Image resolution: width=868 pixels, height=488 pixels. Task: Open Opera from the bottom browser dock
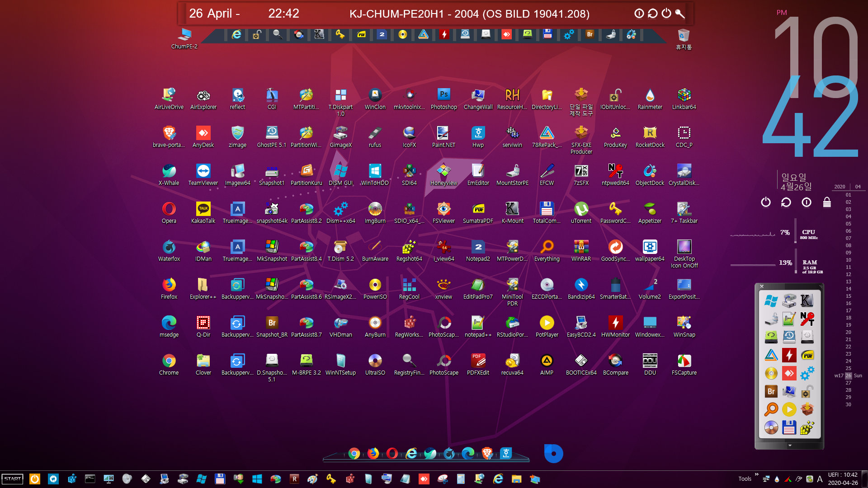point(392,453)
